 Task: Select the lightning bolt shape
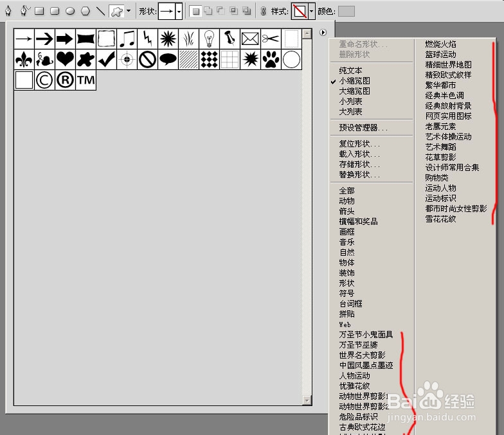[x=148, y=39]
